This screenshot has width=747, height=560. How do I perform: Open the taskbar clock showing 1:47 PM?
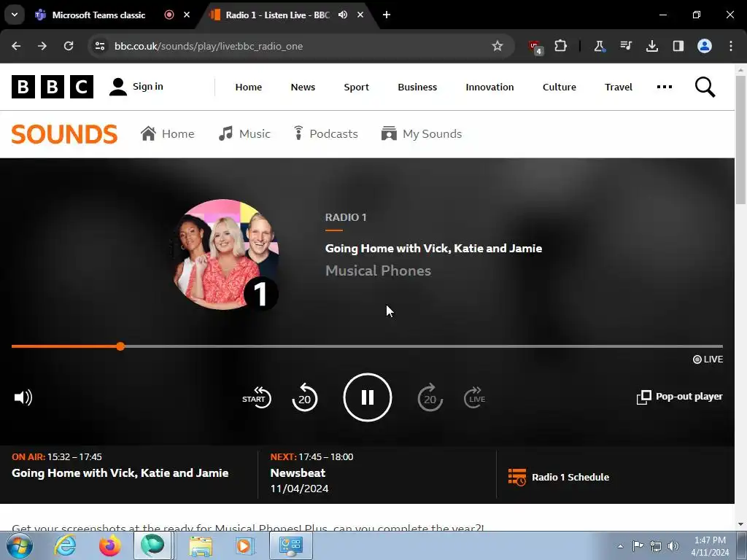(710, 546)
